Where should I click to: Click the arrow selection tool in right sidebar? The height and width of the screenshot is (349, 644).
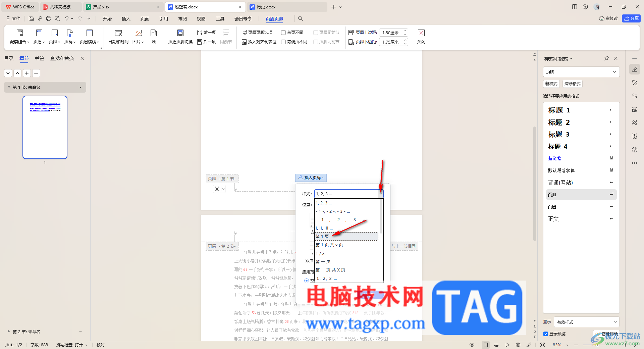pyautogui.click(x=635, y=83)
